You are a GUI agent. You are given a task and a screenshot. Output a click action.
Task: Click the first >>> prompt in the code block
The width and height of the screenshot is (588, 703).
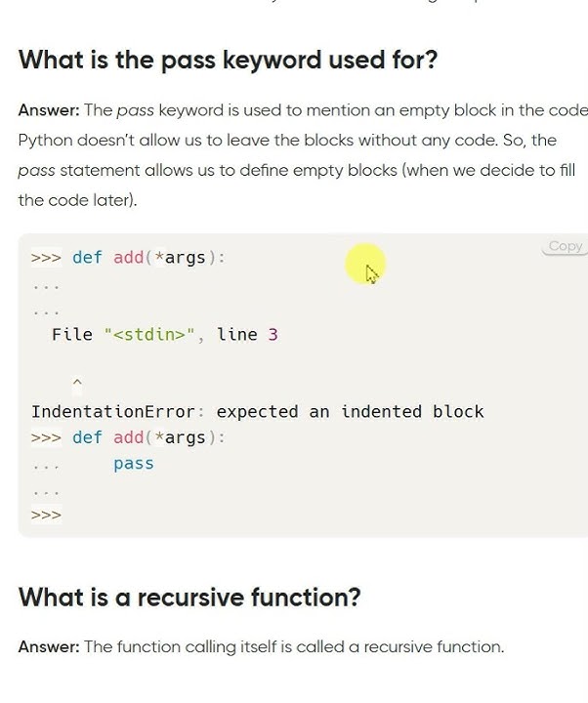pos(46,258)
